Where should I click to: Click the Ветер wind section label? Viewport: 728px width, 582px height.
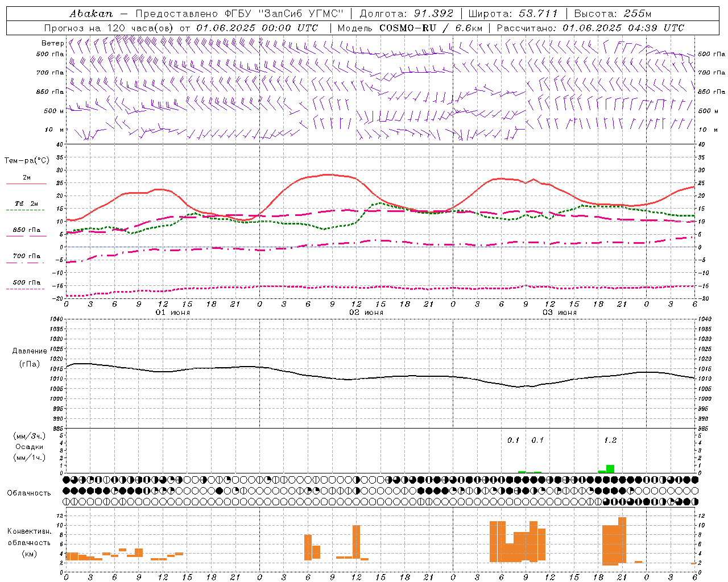point(53,43)
